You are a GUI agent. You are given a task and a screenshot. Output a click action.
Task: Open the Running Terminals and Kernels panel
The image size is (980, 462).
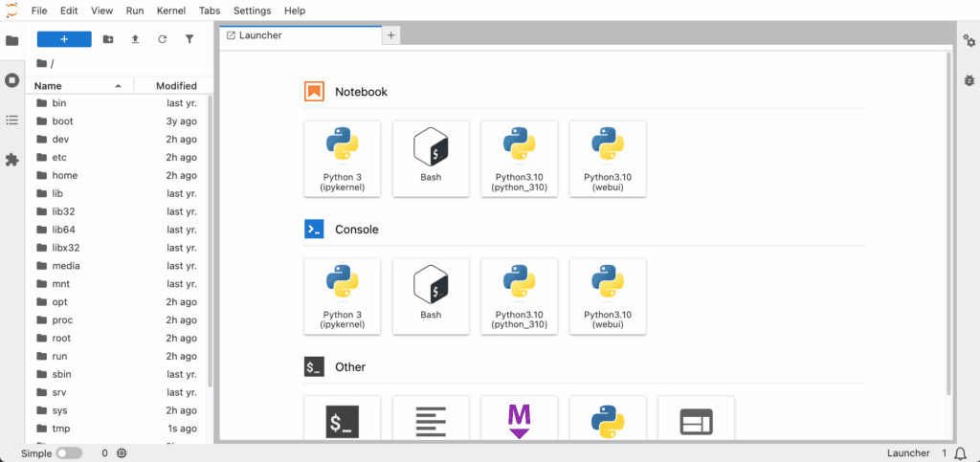(x=11, y=80)
